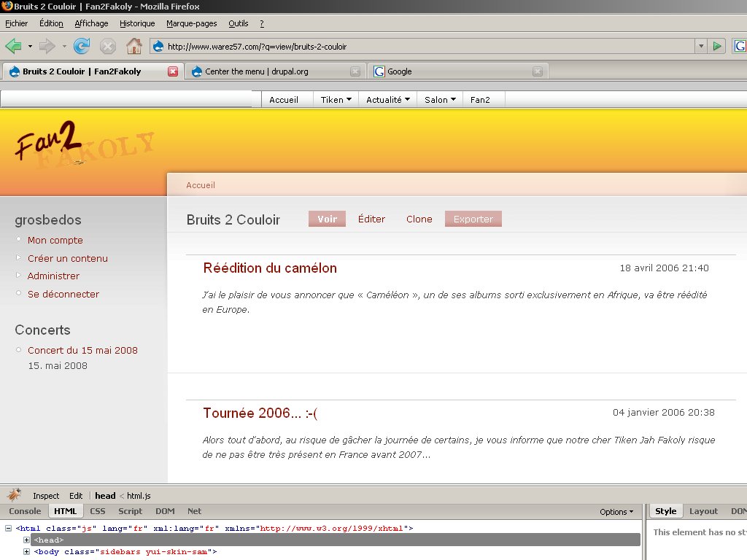Go to the Home page icon
This screenshot has height=560, width=747.
coord(134,46)
